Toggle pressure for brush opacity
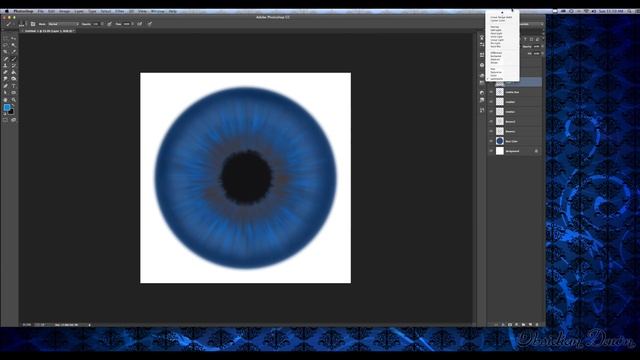This screenshot has height=360, width=640. point(109,24)
